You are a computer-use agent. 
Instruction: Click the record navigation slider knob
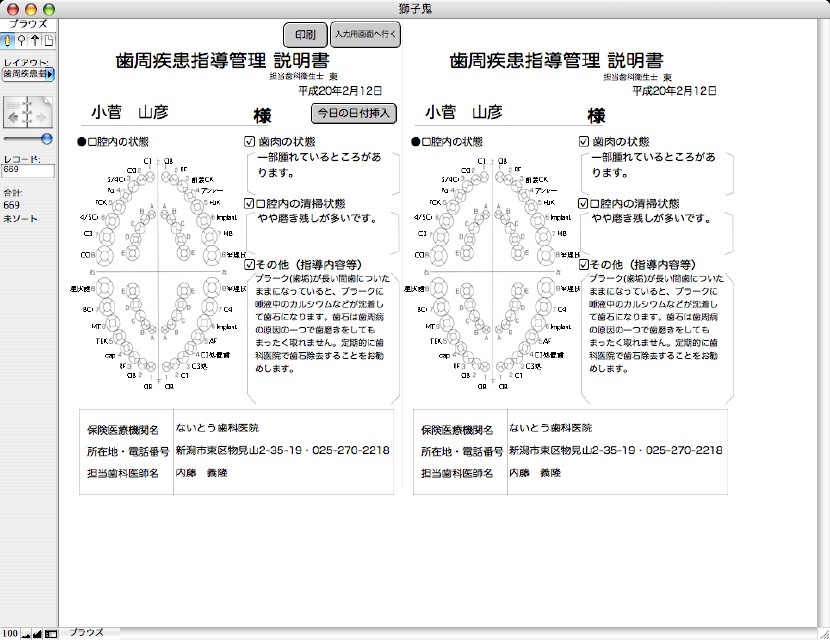click(x=47, y=139)
